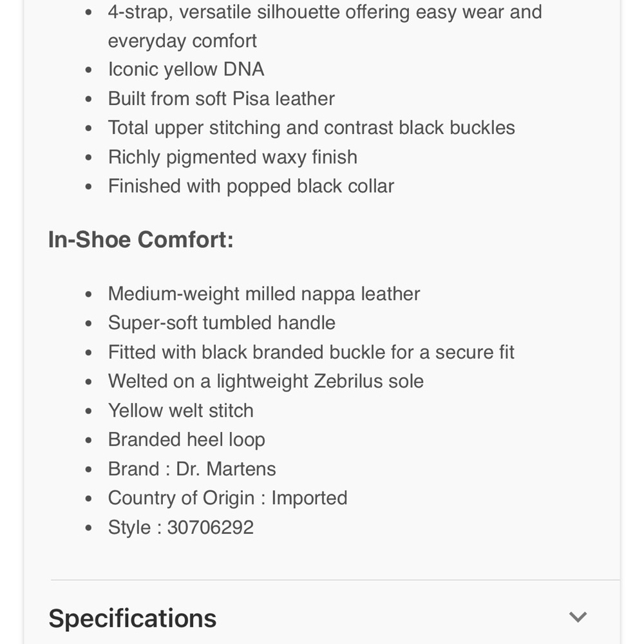Image resolution: width=644 pixels, height=644 pixels.
Task: Click 'Fitted with black branded buckle' line
Action: point(311,352)
